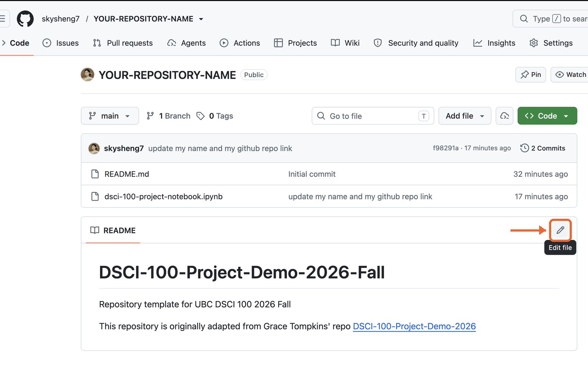This screenshot has width=588, height=365.
Task: Expand the Add file dropdown
Action: (465, 116)
